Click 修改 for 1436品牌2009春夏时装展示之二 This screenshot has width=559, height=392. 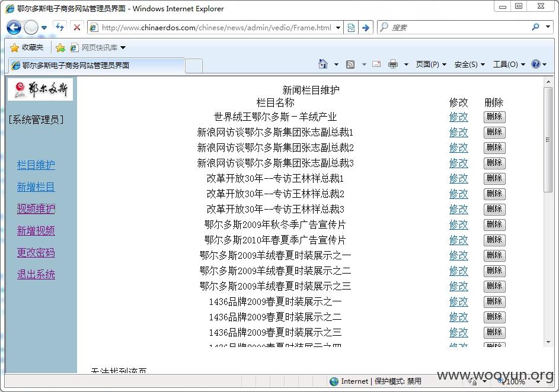pos(458,317)
